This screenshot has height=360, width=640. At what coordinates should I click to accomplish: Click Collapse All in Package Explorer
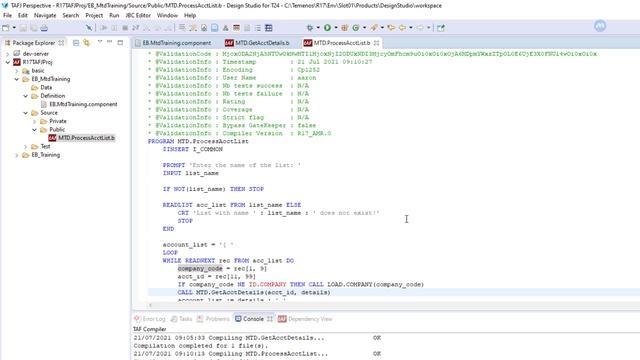[x=76, y=42]
